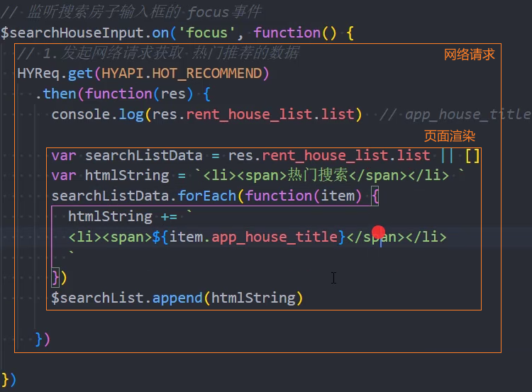This screenshot has width=532, height=392.
Task: Click the red dot marker in the code
Action: click(378, 232)
